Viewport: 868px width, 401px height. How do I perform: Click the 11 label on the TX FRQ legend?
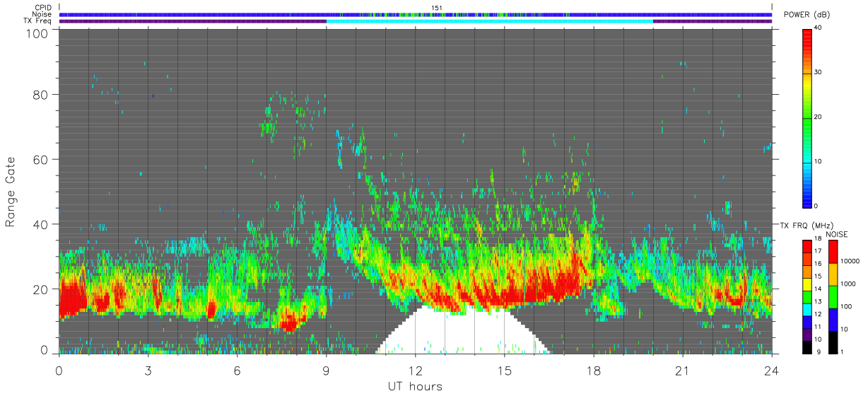tap(818, 327)
